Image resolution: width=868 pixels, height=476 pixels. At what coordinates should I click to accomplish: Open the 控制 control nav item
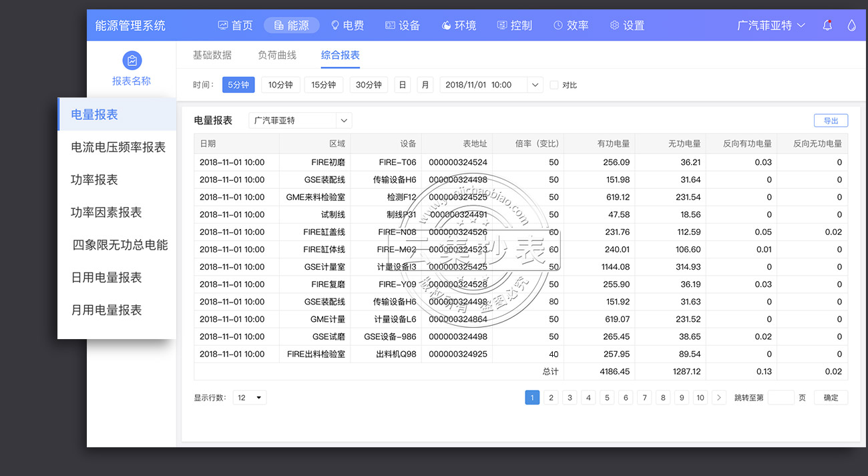click(515, 25)
